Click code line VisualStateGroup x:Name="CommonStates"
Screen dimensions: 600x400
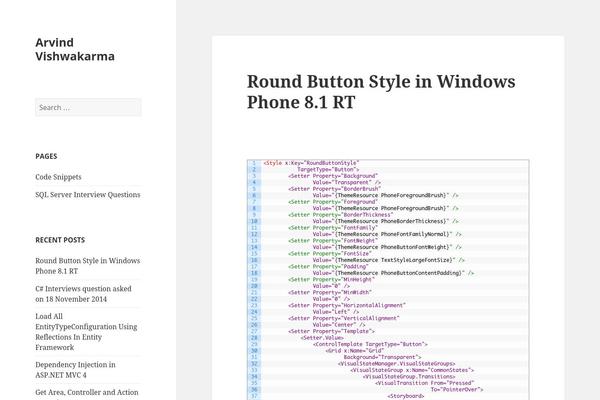(412, 370)
